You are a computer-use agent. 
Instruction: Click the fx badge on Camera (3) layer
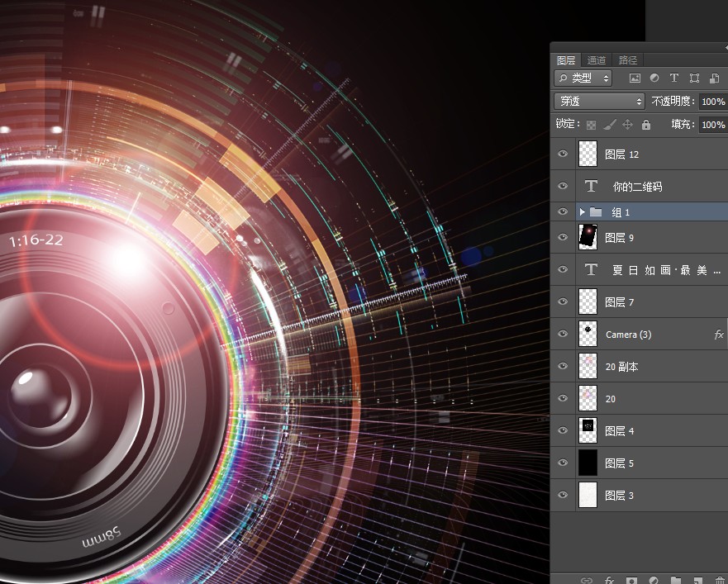click(x=719, y=335)
